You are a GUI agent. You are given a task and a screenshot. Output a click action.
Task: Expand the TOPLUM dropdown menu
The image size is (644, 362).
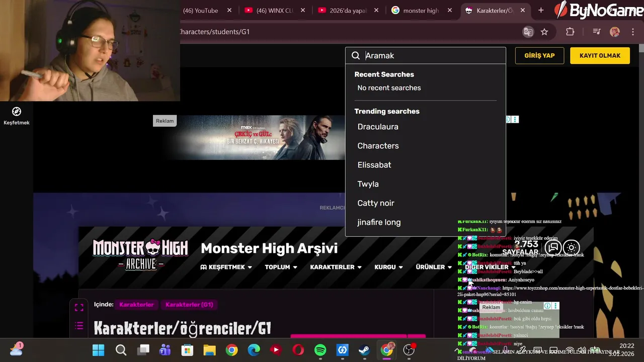[281, 267]
